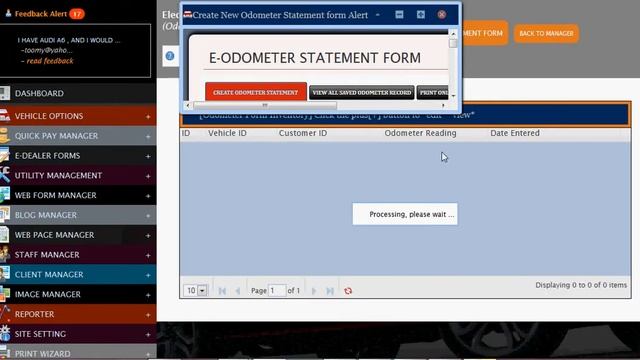
Task: Expand Web Form Manager with plus sign
Action: [148, 196]
